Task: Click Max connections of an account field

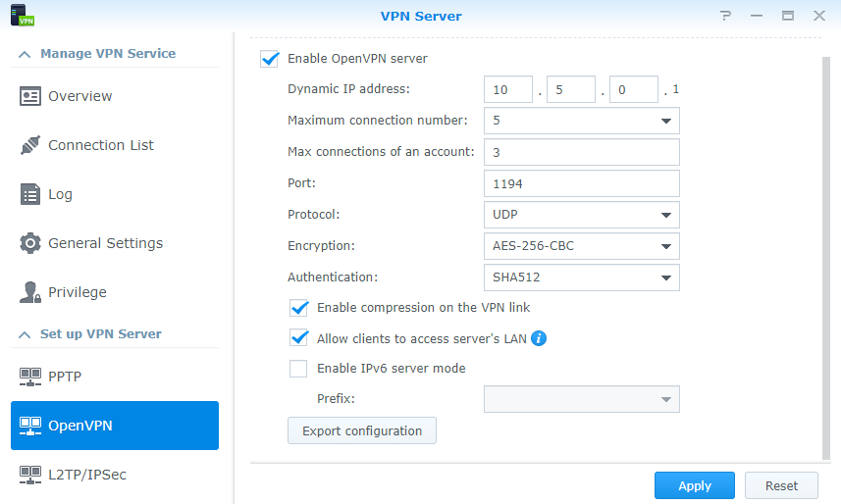Action: (x=581, y=152)
